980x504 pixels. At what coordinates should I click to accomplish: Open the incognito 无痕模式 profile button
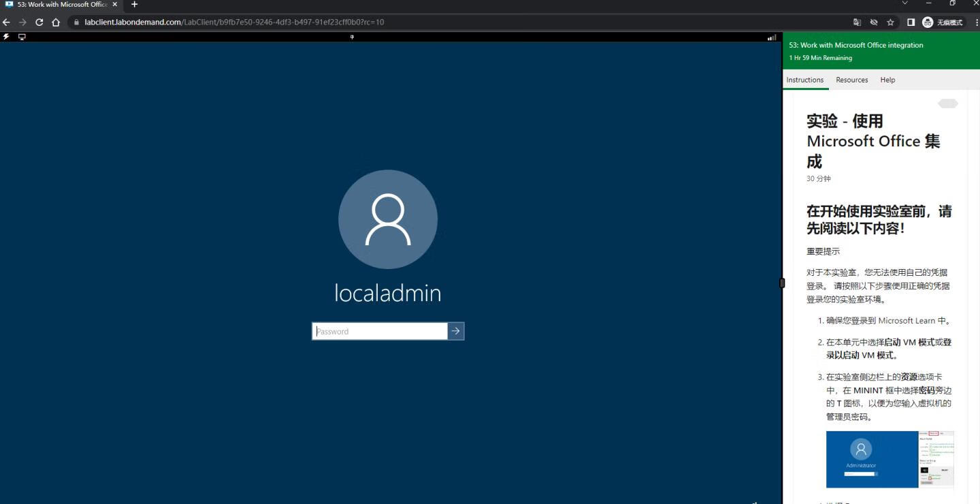[943, 22]
